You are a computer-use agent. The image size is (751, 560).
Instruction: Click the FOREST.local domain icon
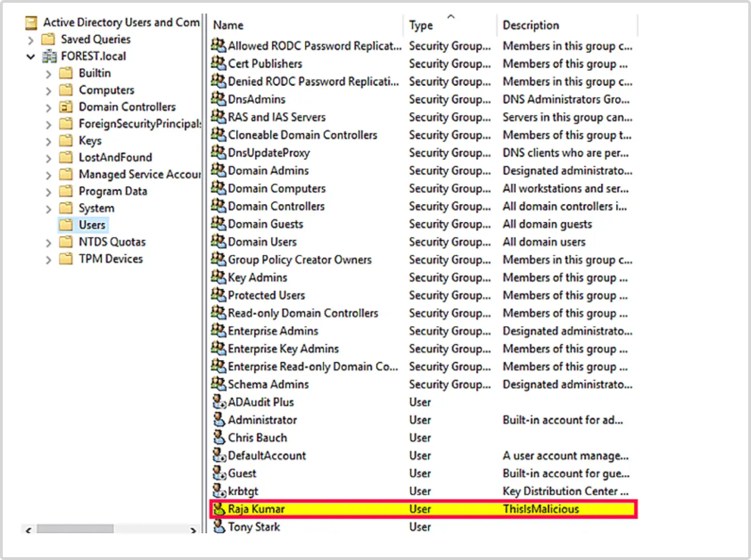click(x=49, y=56)
